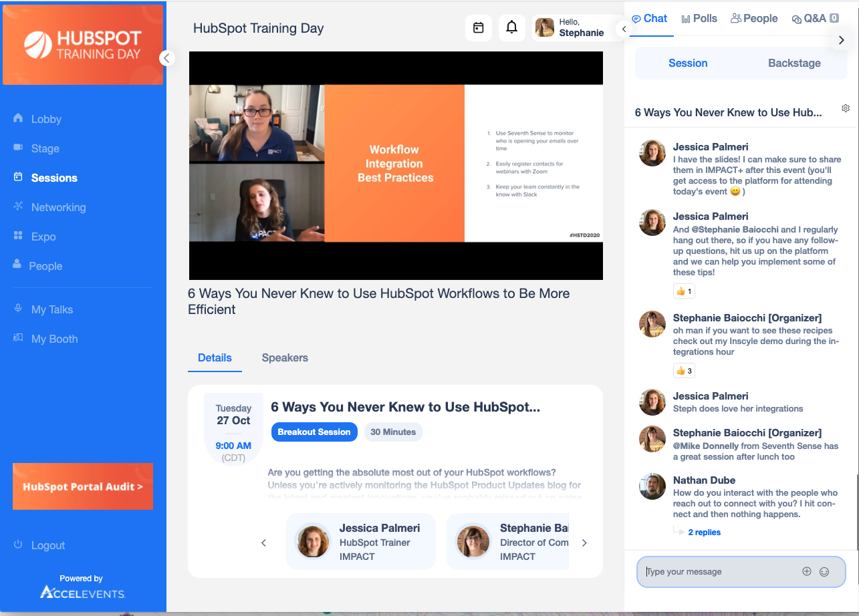859x616 pixels.
Task: Click the @Mike Donnelly mention
Action: pyautogui.click(x=706, y=446)
